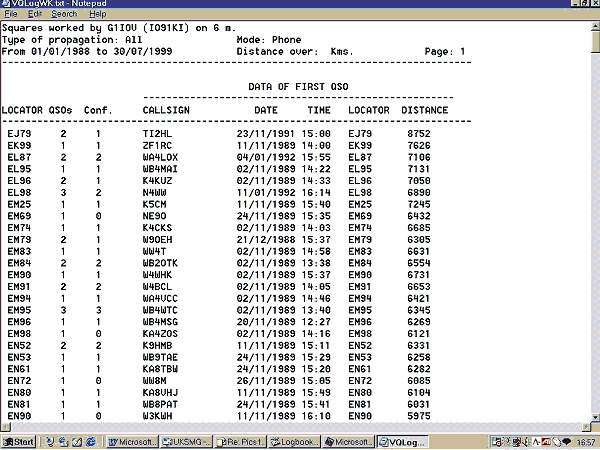Viewport: 600px width, 450px height.
Task: Launch Internet Explorer from quick launch
Action: click(x=91, y=442)
